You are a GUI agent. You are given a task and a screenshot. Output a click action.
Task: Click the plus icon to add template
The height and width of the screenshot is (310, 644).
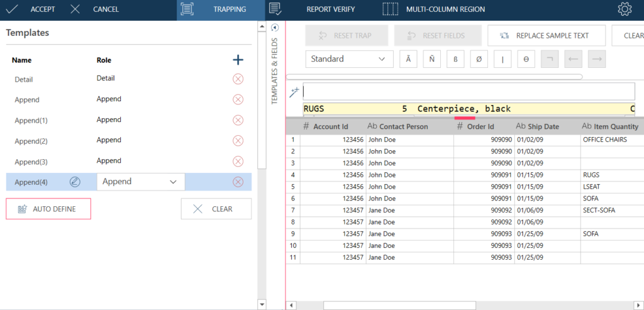(238, 60)
